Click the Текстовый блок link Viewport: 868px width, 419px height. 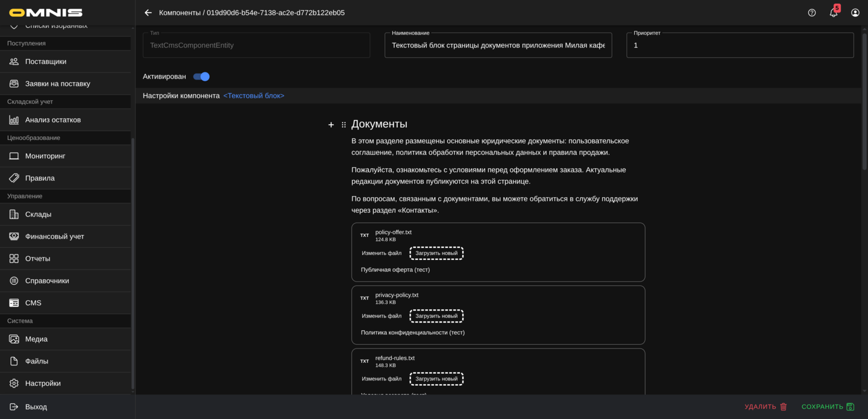click(x=254, y=96)
